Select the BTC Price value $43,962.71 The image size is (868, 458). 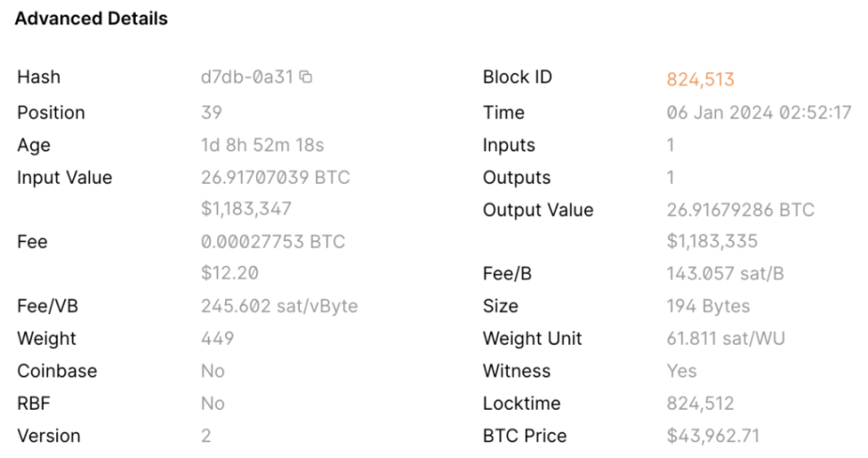pyautogui.click(x=714, y=437)
